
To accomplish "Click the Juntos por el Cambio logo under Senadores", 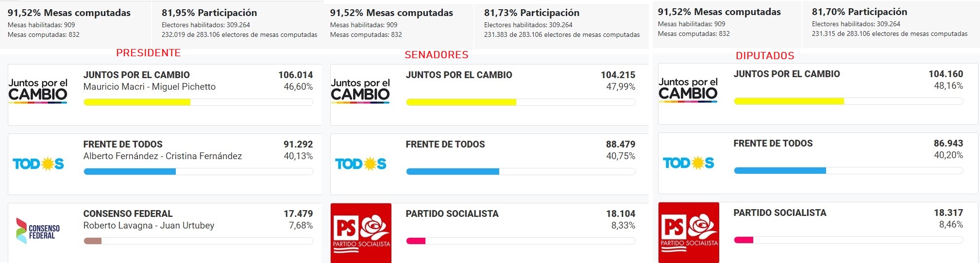I will tap(360, 91).
